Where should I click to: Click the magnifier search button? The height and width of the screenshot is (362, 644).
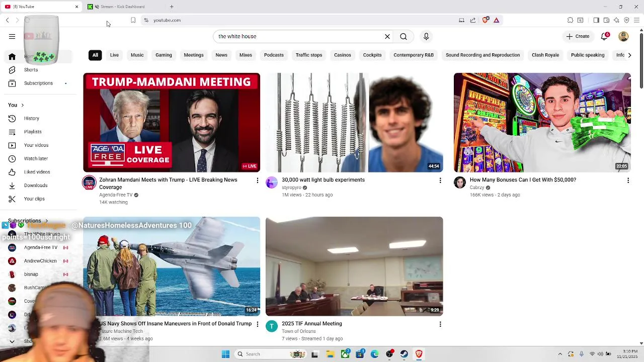tap(404, 36)
